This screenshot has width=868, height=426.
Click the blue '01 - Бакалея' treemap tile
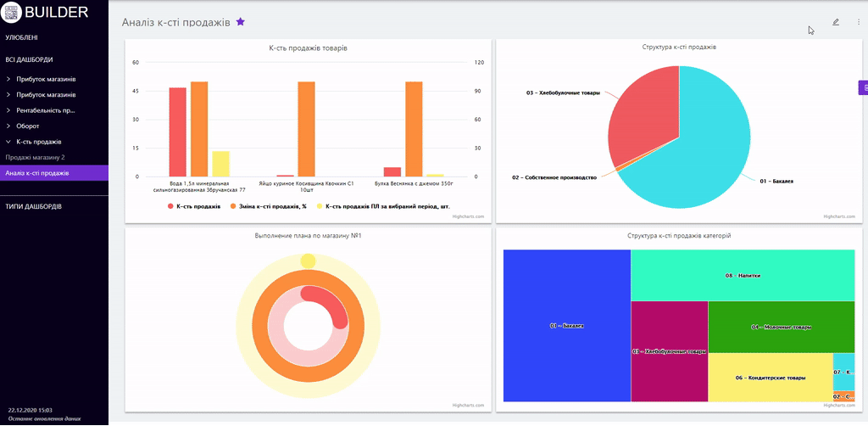[566, 326]
